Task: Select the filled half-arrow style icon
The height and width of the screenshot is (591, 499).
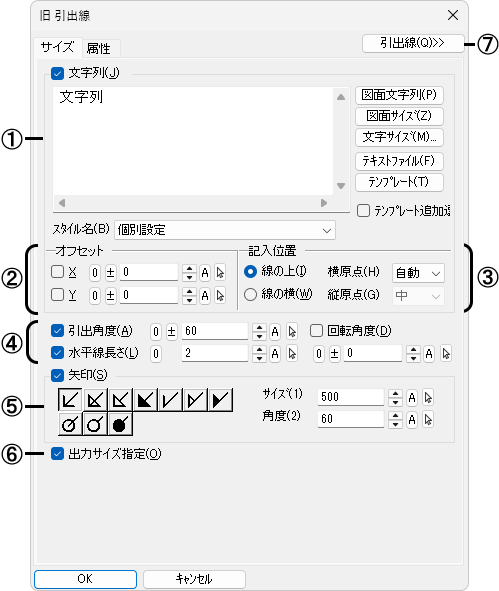Action: pyautogui.click(x=220, y=400)
